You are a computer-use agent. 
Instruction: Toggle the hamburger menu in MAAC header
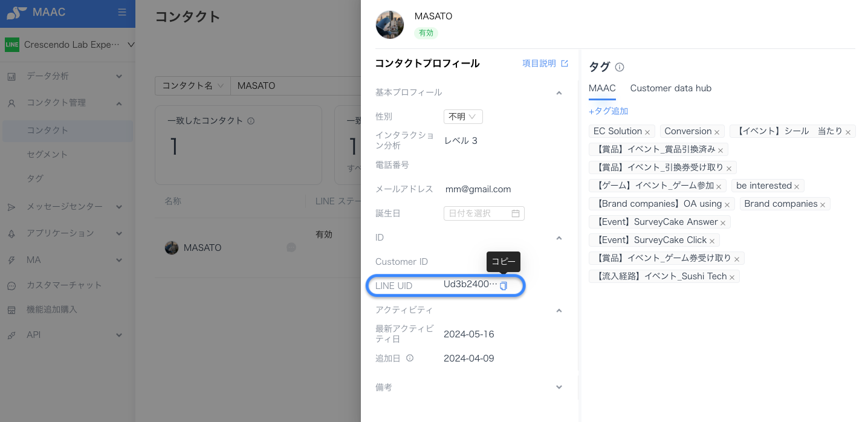[122, 12]
